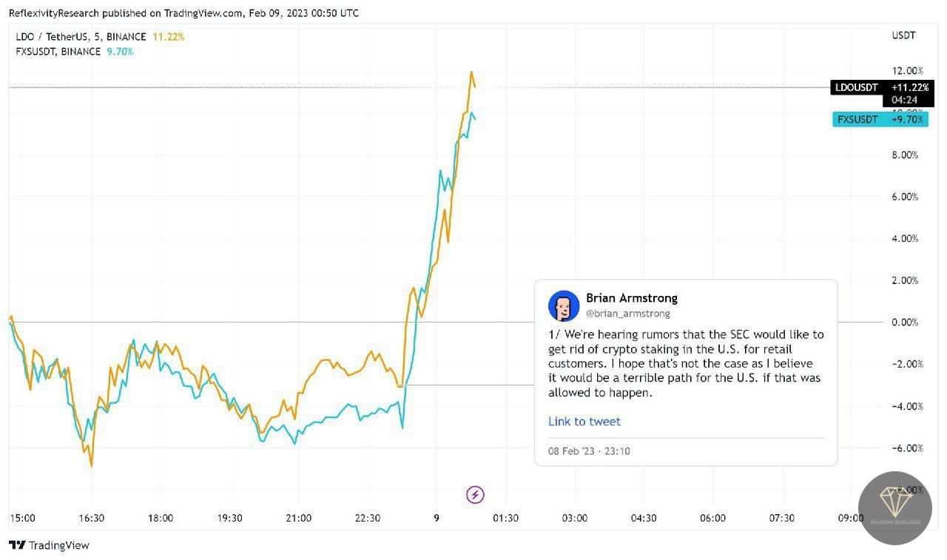Screen dimensions: 947x560
Task: Click the diamond watermark logo
Action: click(x=894, y=507)
